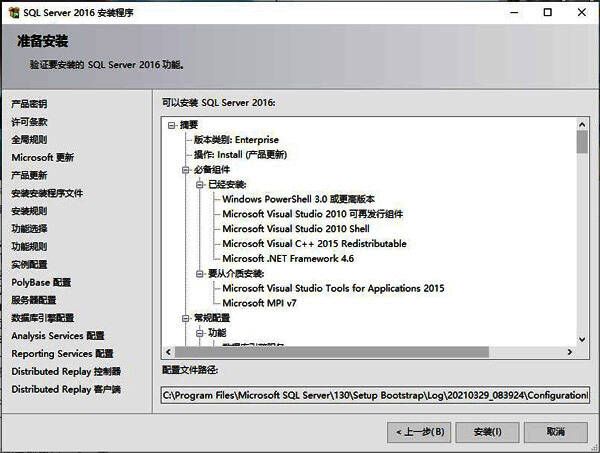Select Microsoft MPI v7 in the summary tree
The width and height of the screenshot is (600, 453).
click(x=260, y=303)
